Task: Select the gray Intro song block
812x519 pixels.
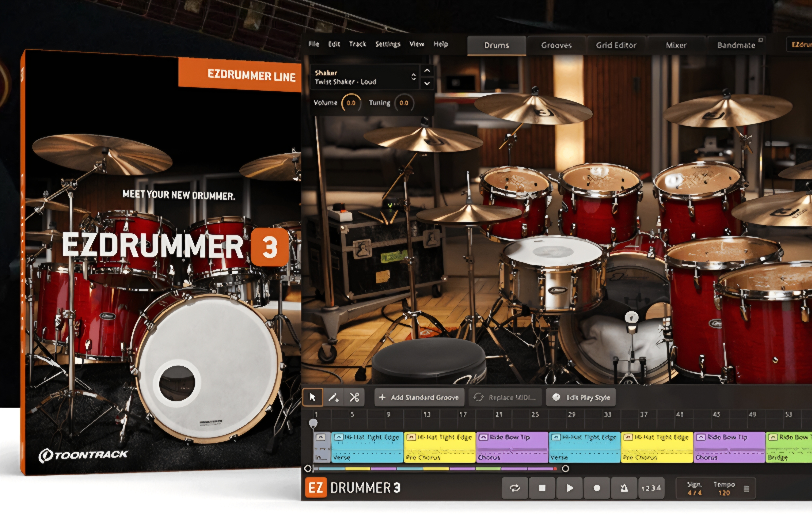Action: click(x=322, y=447)
